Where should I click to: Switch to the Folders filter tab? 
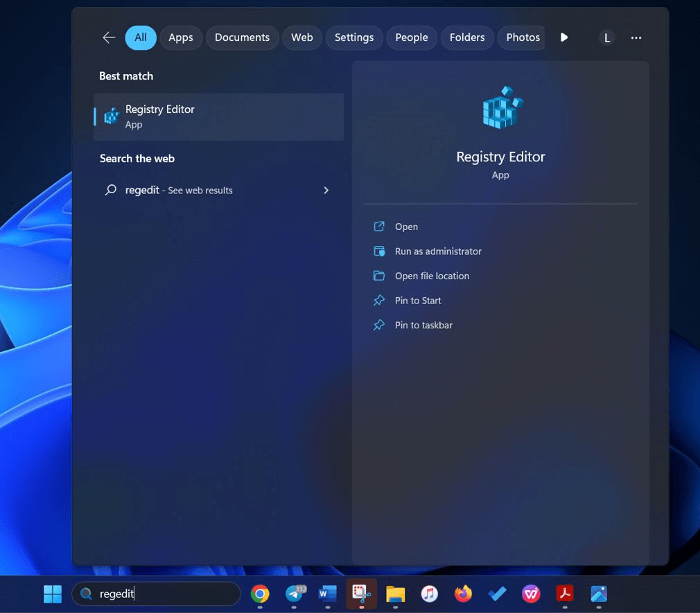point(467,37)
